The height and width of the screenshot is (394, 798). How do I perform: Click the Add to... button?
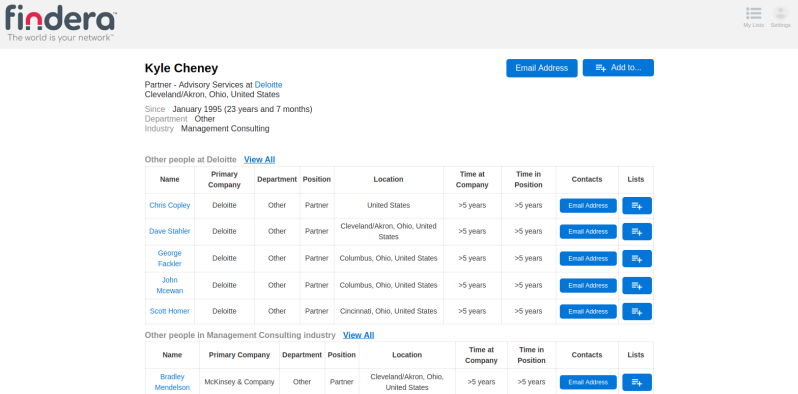[618, 68]
